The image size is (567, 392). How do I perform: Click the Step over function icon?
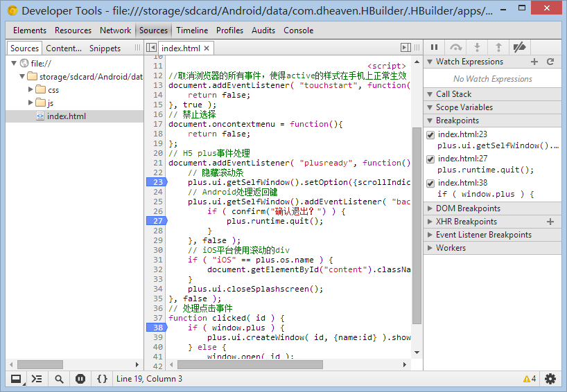click(x=455, y=47)
